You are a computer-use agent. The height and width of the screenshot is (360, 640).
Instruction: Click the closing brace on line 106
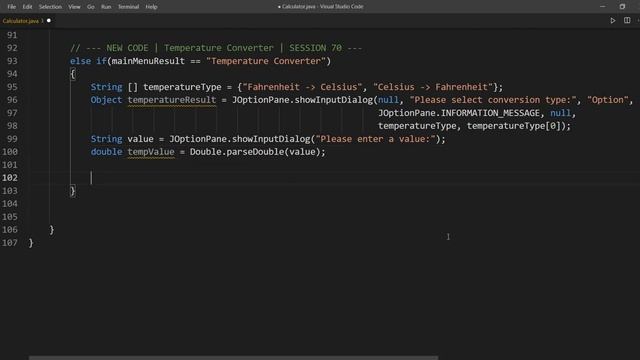(51, 230)
